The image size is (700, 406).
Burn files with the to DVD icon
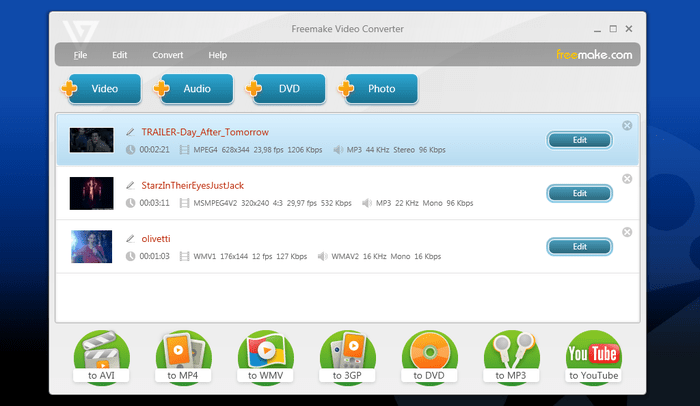429,357
